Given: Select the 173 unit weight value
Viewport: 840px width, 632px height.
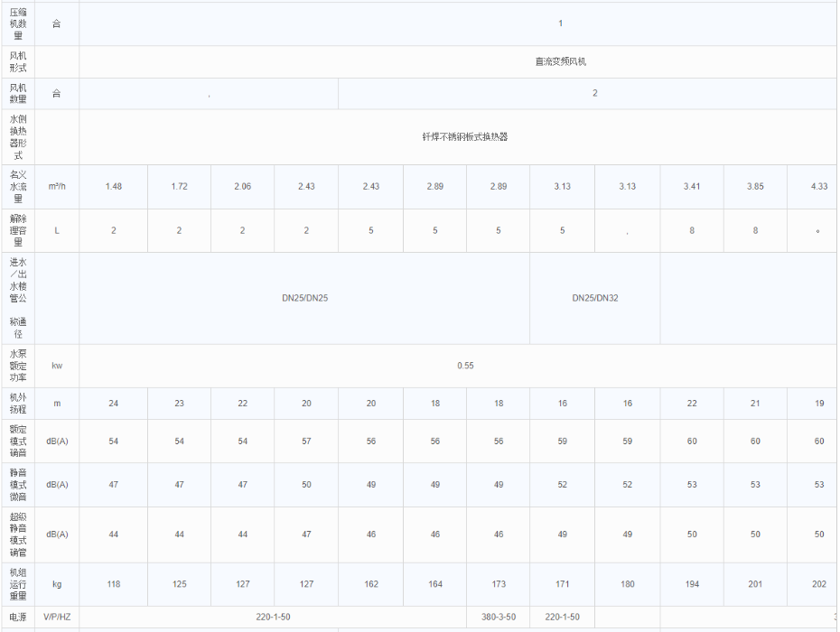Looking at the screenshot, I should click(x=499, y=584).
